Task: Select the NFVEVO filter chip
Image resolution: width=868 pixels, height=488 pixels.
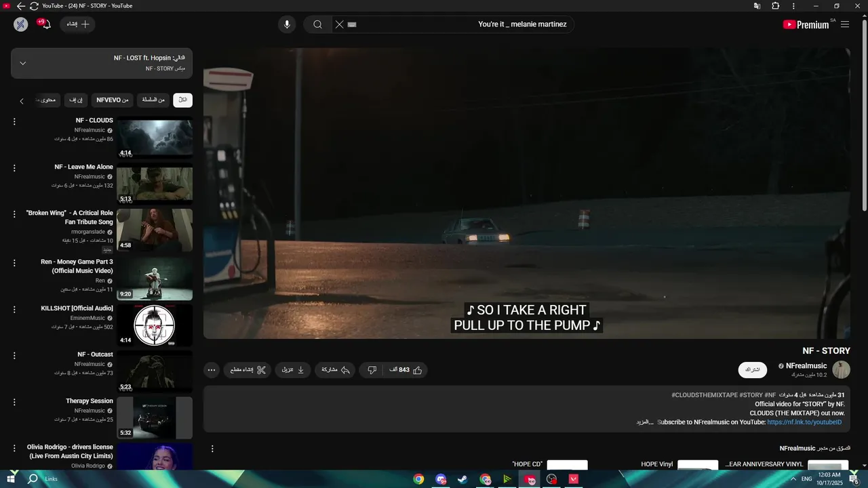Action: tap(113, 100)
